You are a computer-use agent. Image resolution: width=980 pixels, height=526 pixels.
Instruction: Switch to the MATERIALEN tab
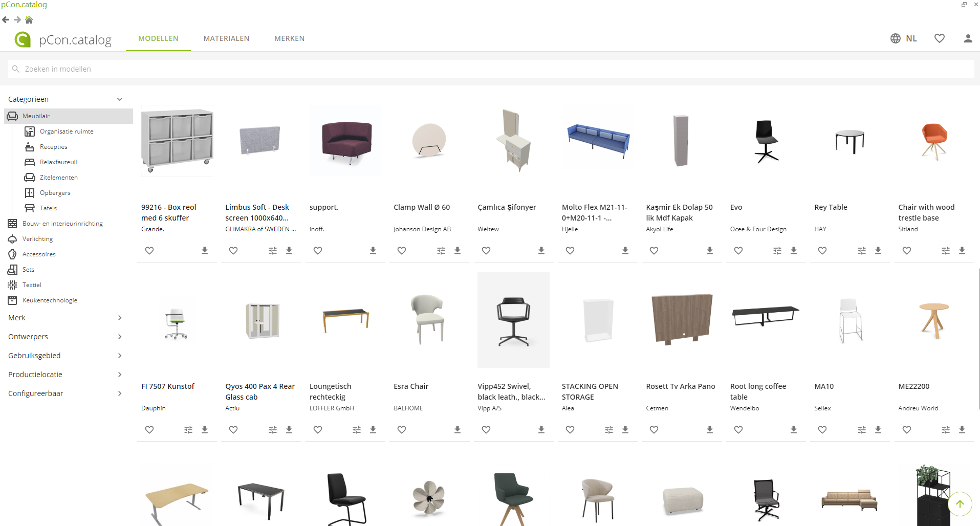(x=226, y=38)
